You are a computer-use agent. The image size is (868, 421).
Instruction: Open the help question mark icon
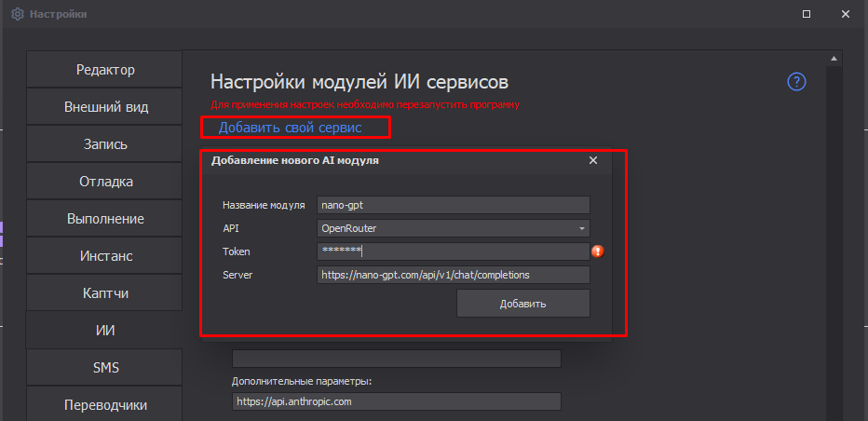pyautogui.click(x=796, y=82)
